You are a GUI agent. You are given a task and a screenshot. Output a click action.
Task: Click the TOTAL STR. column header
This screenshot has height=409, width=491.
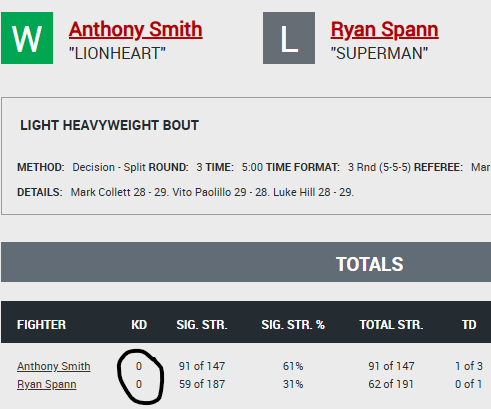click(391, 325)
